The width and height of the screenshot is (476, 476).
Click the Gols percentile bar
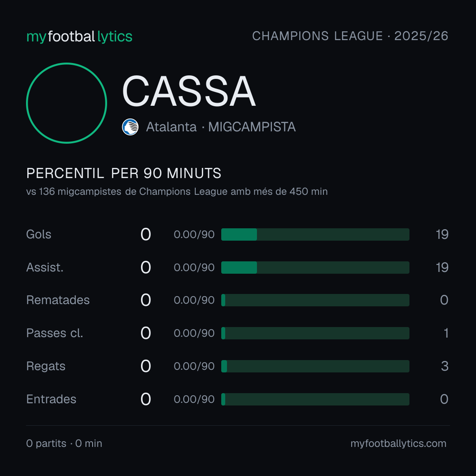click(315, 234)
